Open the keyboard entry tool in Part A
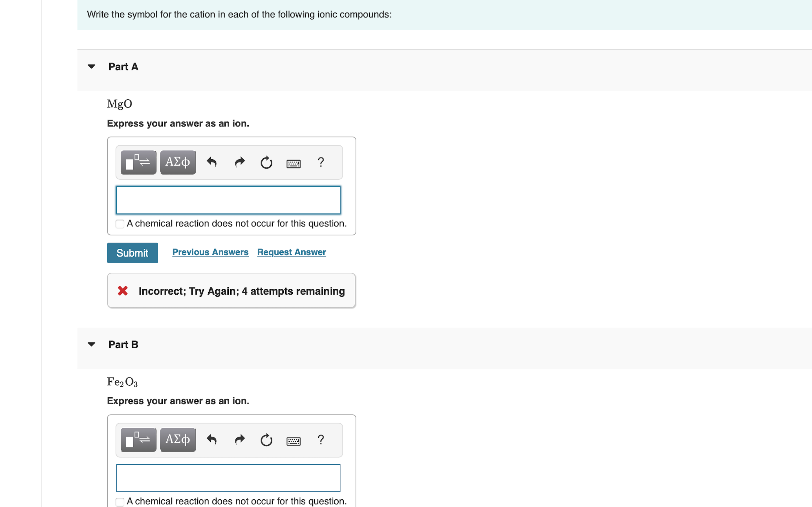This screenshot has width=812, height=507. coord(293,163)
